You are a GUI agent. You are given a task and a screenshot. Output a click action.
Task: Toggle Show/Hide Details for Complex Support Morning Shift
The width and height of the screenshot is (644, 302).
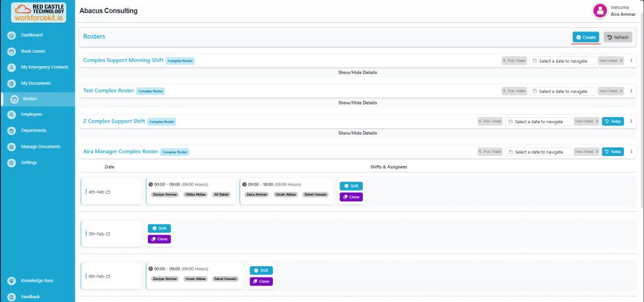(x=357, y=72)
